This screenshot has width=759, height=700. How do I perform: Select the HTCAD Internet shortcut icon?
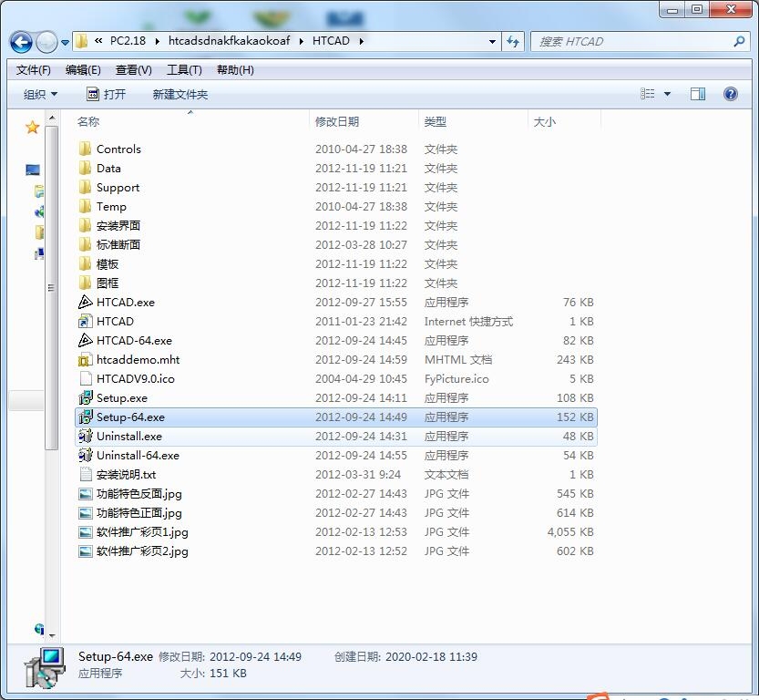pos(86,321)
